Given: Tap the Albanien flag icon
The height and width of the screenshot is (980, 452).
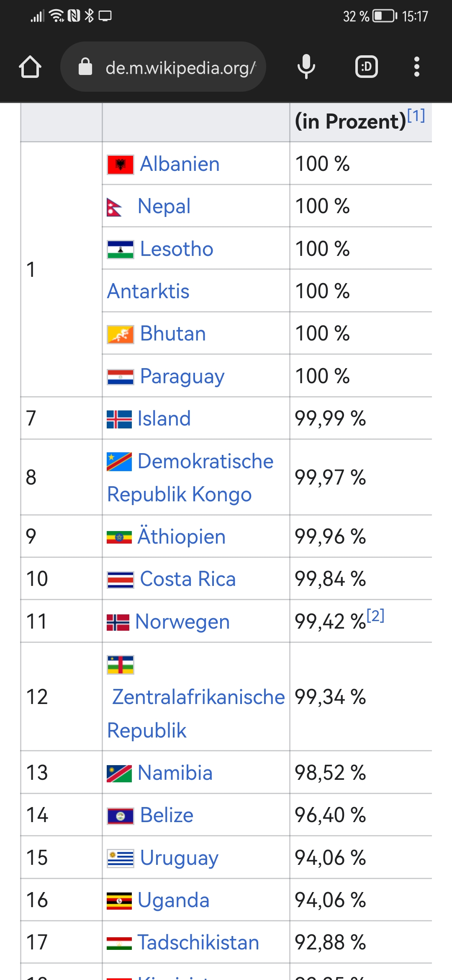Looking at the screenshot, I should pos(121,165).
